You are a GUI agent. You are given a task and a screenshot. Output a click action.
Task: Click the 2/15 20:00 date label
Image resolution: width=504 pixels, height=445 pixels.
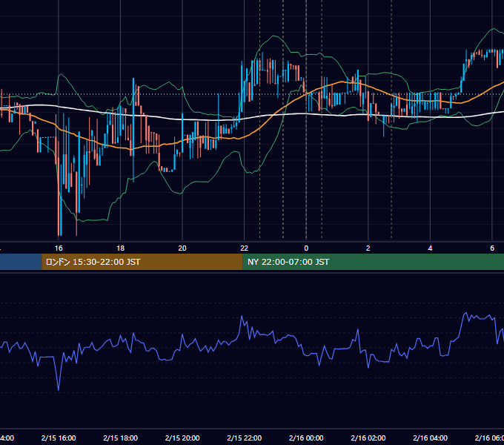pyautogui.click(x=182, y=438)
